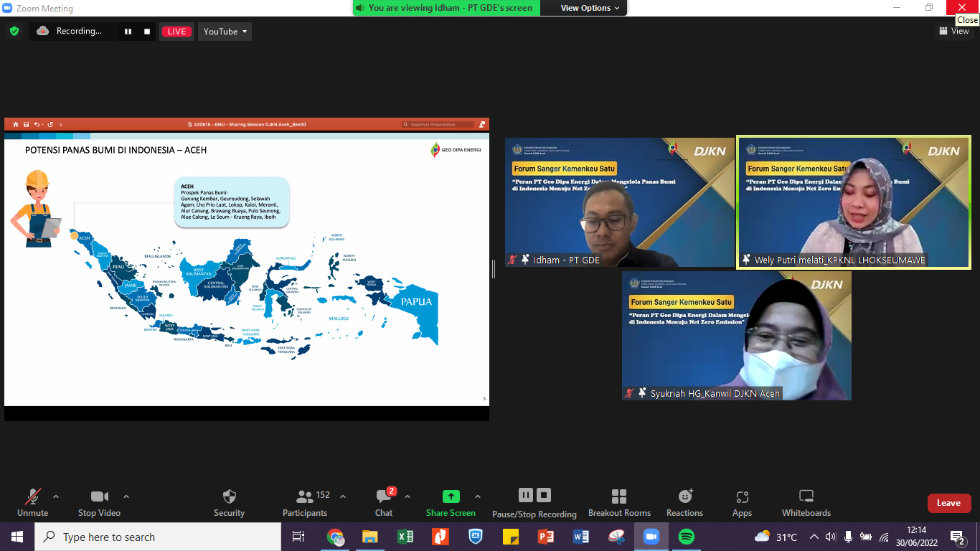980x551 pixels.
Task: Click the volume icon in system tray
Action: click(831, 537)
